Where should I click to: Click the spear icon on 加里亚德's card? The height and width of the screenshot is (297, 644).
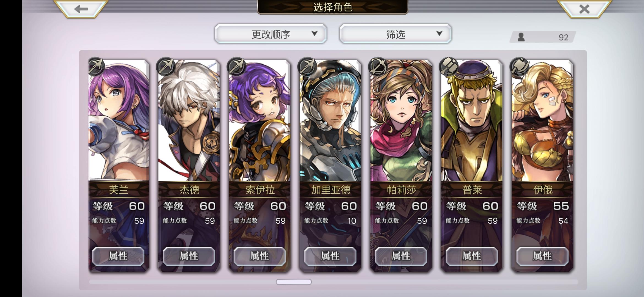point(307,67)
